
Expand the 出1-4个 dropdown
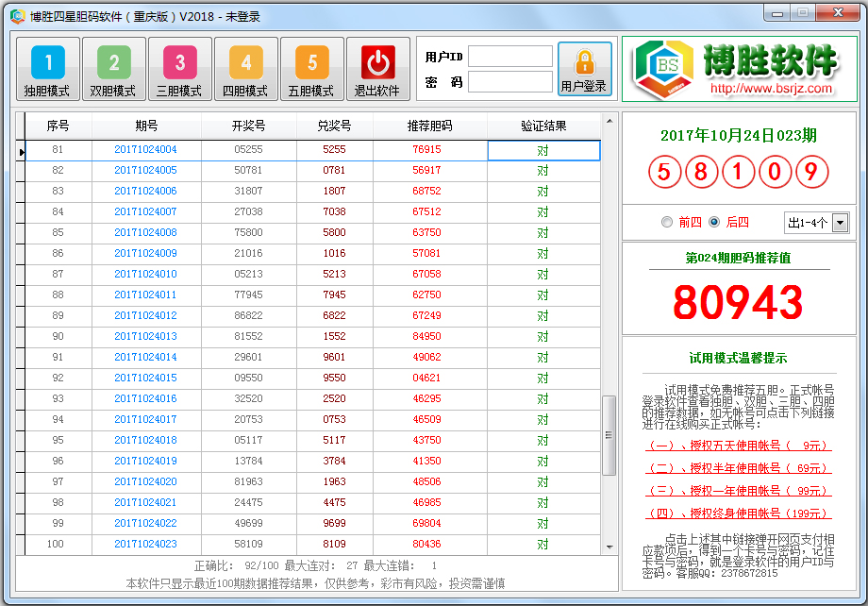click(840, 223)
